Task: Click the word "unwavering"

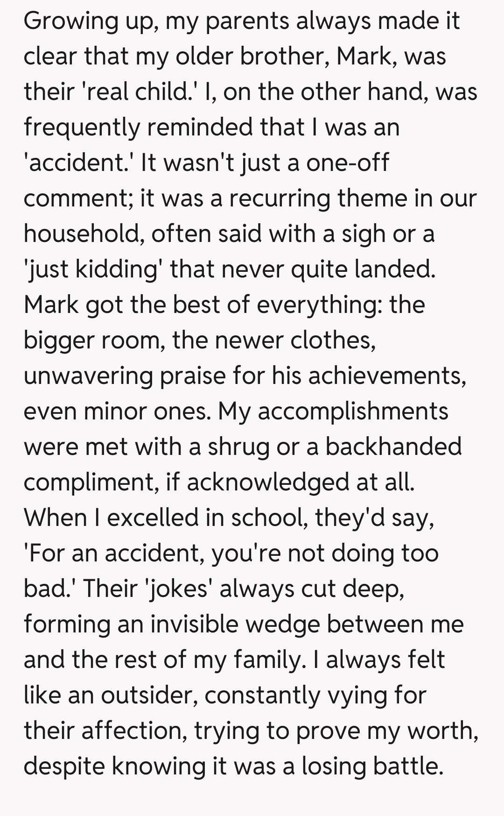Action: pos(88,376)
